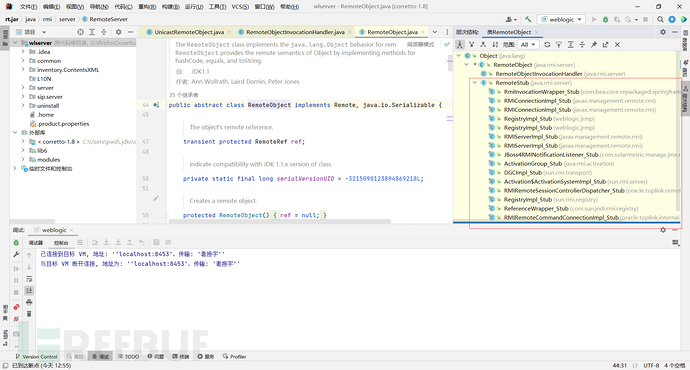Expand all nodes in hierarchy panel
The width and height of the screenshot is (690, 370).
570,44
